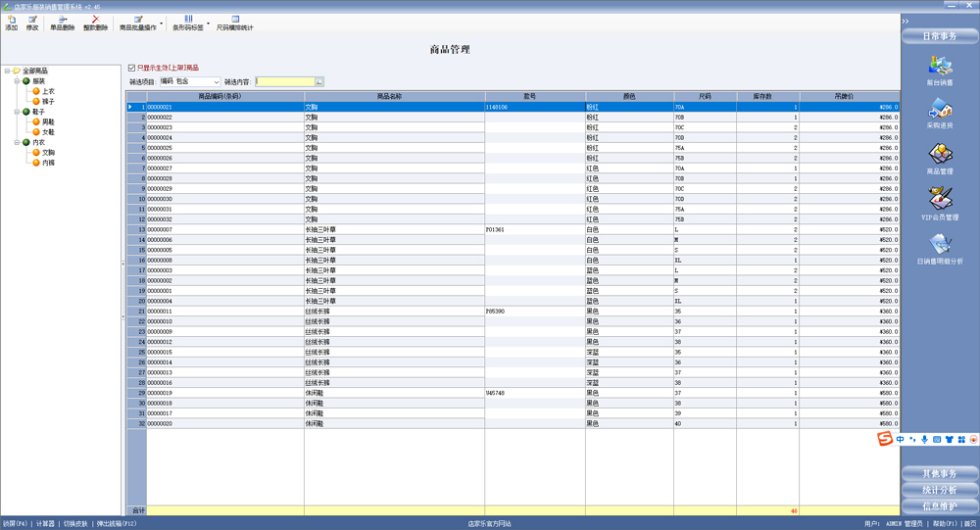The image size is (980, 530).
Task: Click the 单品删除 delete-single-item icon
Action: click(63, 24)
